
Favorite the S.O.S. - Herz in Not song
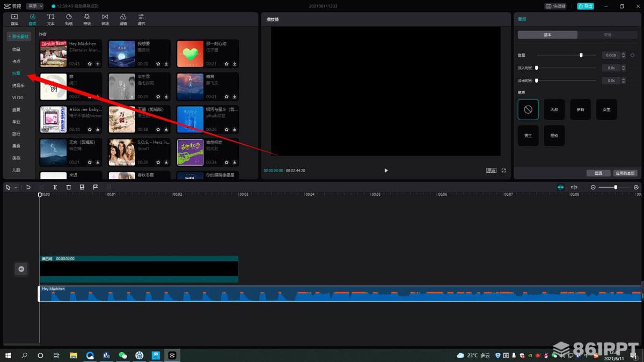pos(158,162)
